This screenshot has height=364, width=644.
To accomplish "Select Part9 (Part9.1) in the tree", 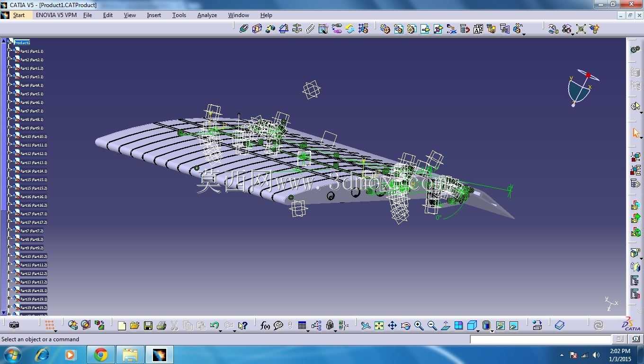I will [x=32, y=128].
